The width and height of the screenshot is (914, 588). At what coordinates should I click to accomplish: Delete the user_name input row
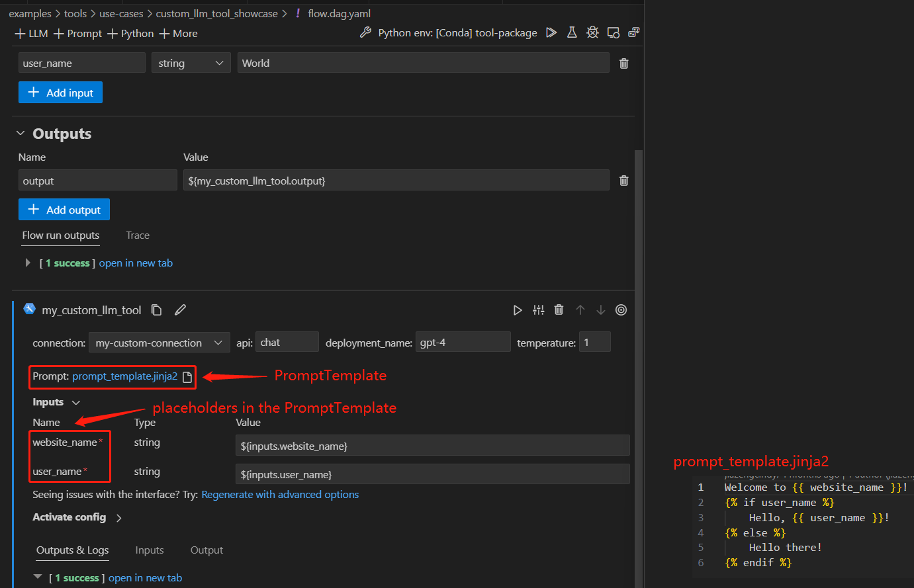point(623,63)
